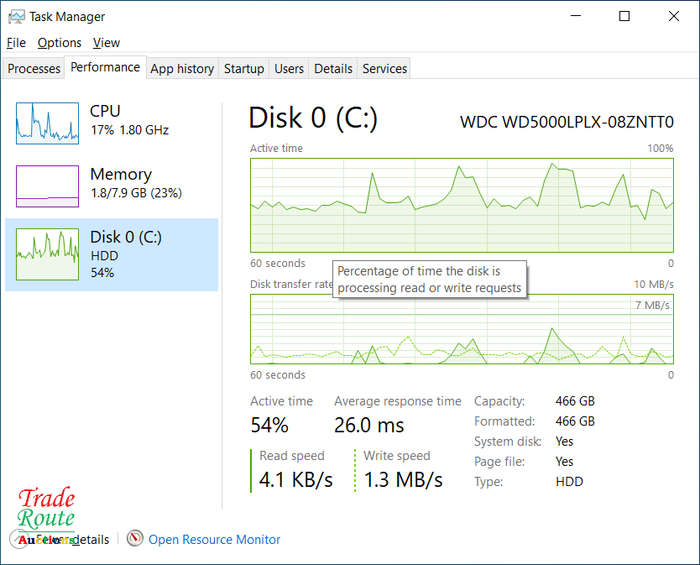Image resolution: width=700 pixels, height=565 pixels.
Task: Switch to the Services tab
Action: 385,69
